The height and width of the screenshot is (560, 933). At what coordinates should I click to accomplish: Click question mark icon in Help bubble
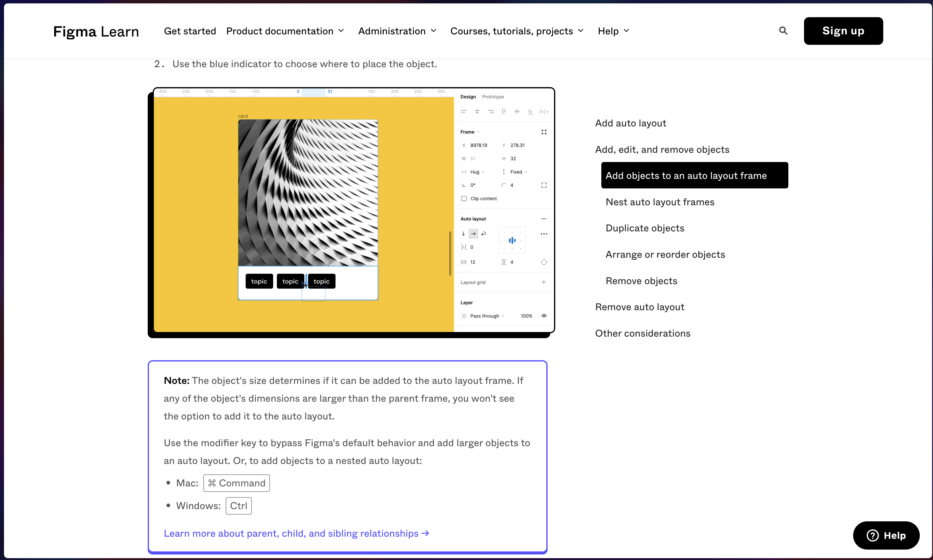tap(872, 535)
